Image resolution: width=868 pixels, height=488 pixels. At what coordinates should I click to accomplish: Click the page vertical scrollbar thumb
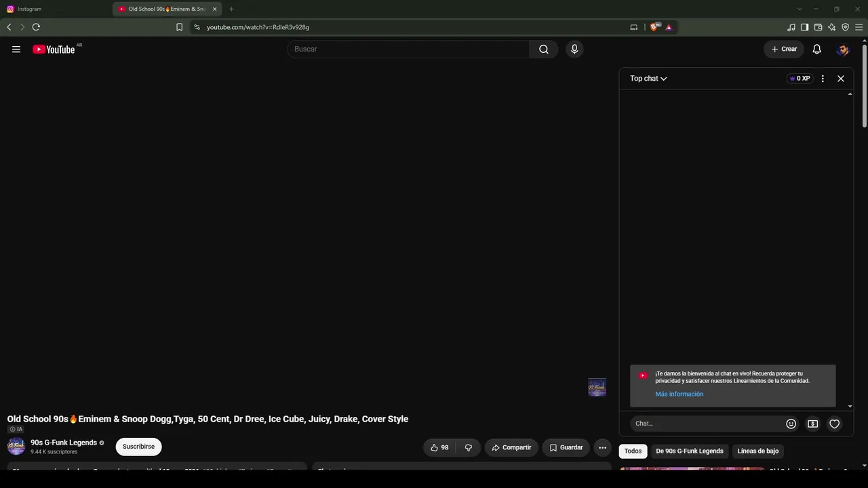pos(864,85)
